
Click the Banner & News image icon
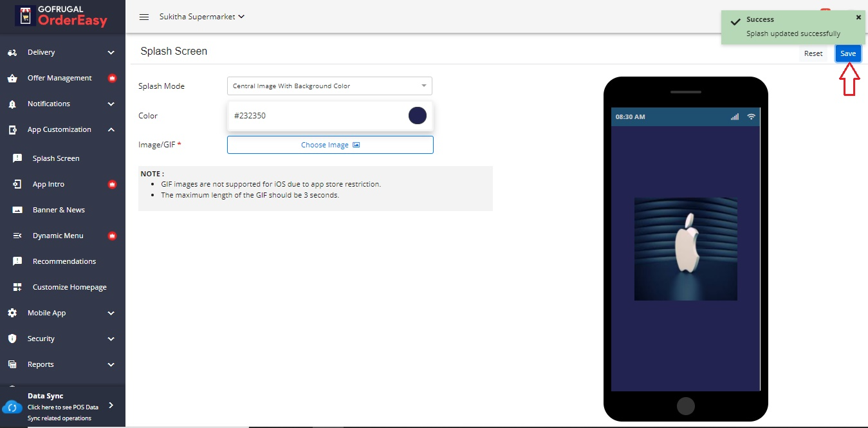point(18,210)
